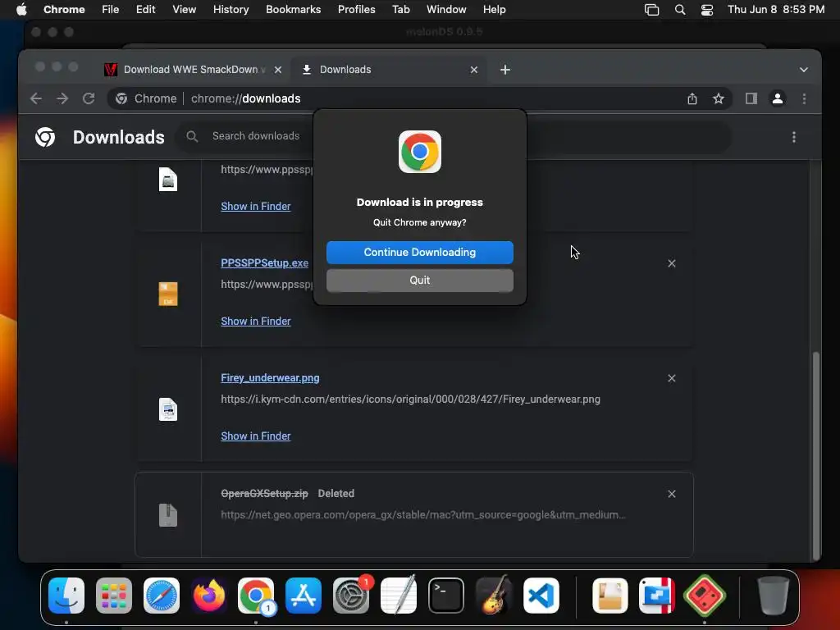Open the History menu

coord(231,10)
